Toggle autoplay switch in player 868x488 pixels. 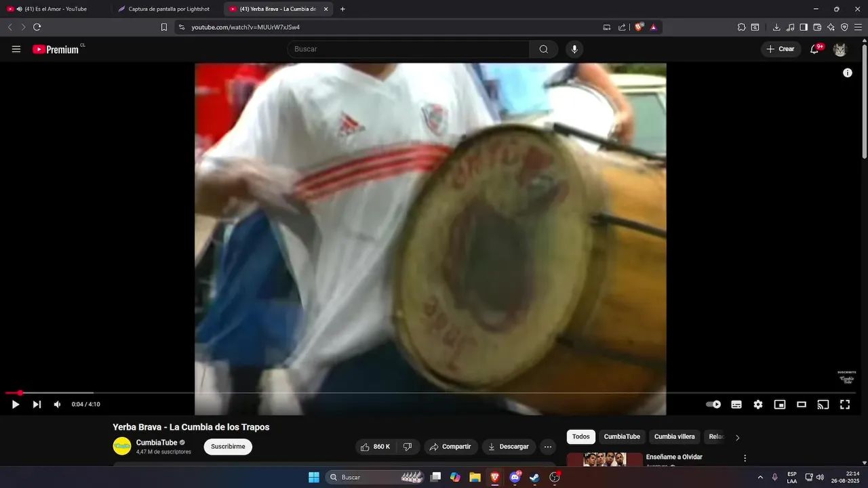click(x=713, y=405)
